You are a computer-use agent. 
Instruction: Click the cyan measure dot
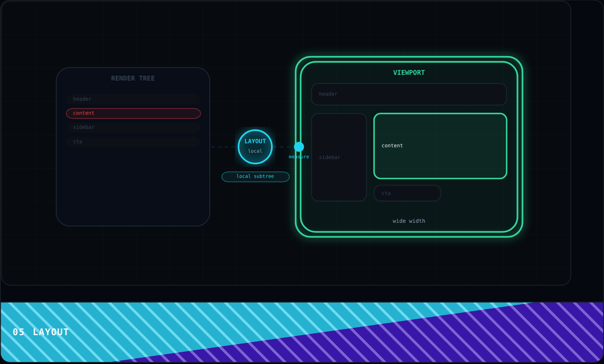299,147
